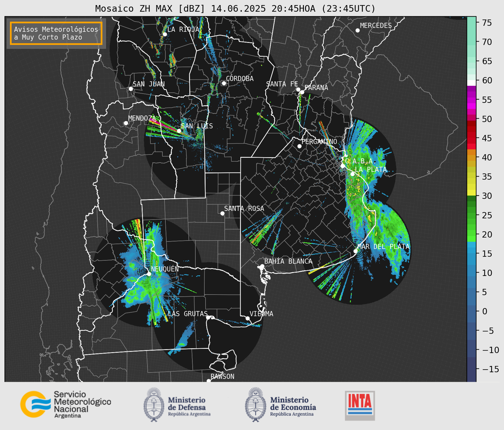Click the 30 label on the color scale
This screenshot has width=504, height=430.
click(x=487, y=196)
